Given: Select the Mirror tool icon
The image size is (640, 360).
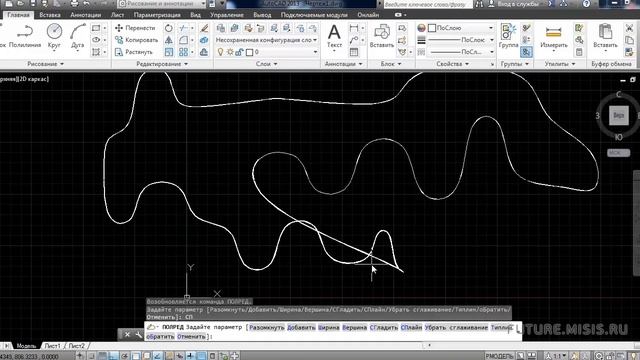Looking at the screenshot, I should pyautogui.click(x=169, y=40).
